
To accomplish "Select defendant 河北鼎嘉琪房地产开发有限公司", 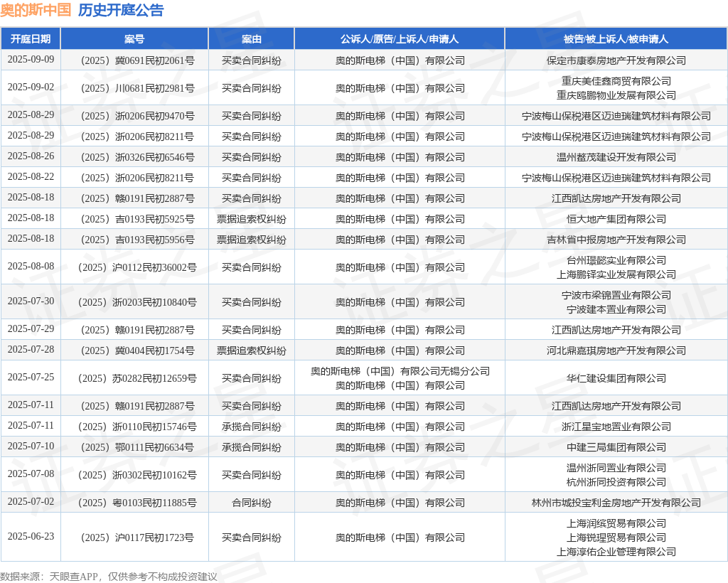I will coord(616,351).
